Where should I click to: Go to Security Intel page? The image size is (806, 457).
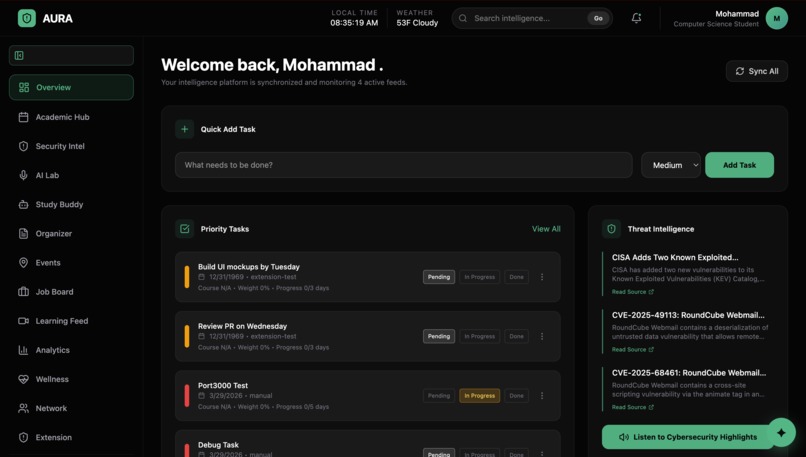(71, 147)
